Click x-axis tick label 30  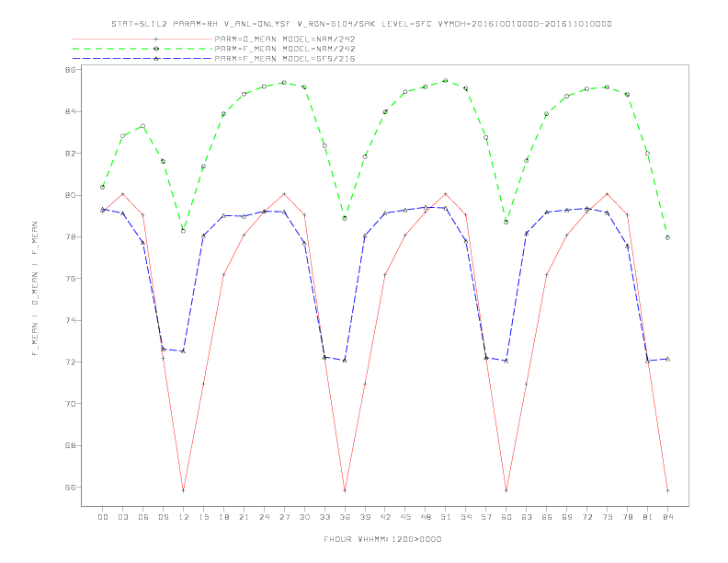304,517
